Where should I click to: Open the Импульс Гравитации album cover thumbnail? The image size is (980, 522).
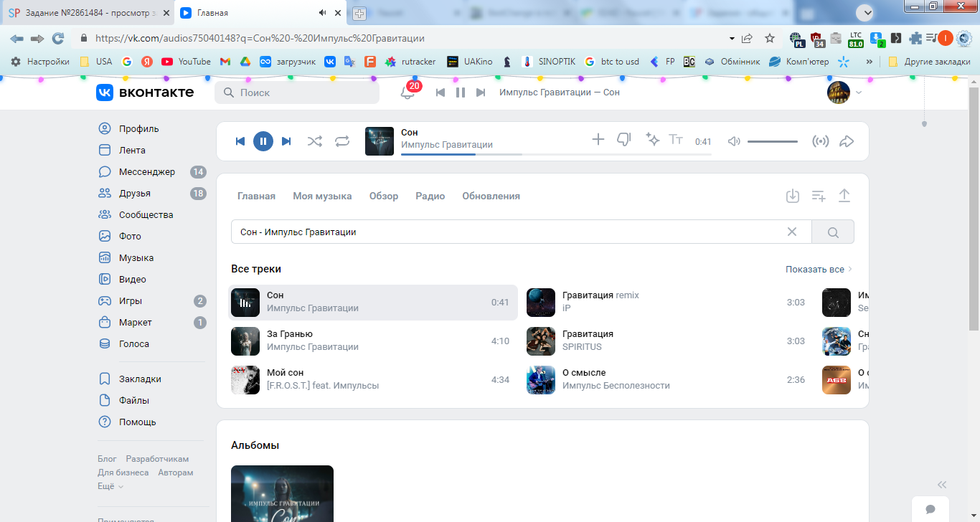282,494
